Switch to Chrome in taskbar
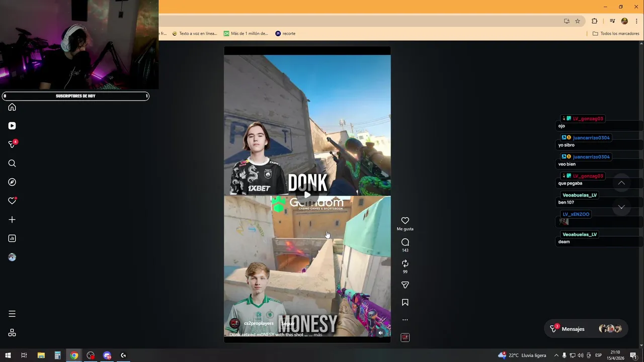 pyautogui.click(x=74, y=355)
